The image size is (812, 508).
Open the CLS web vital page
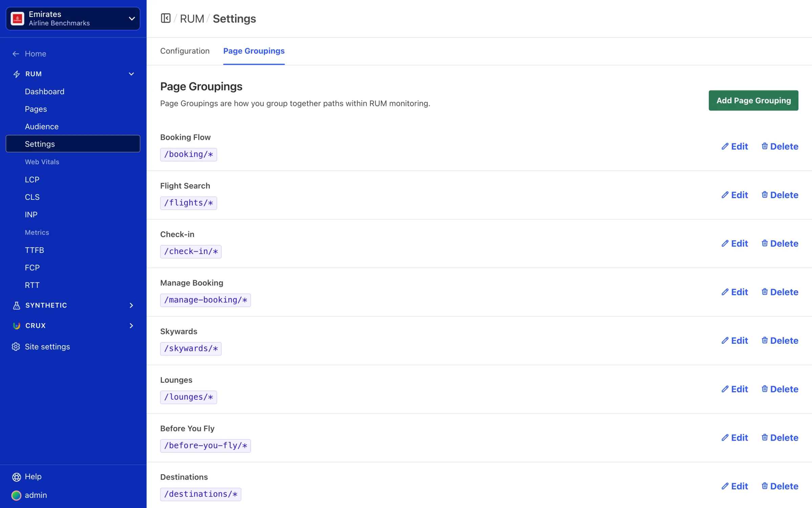coord(32,197)
